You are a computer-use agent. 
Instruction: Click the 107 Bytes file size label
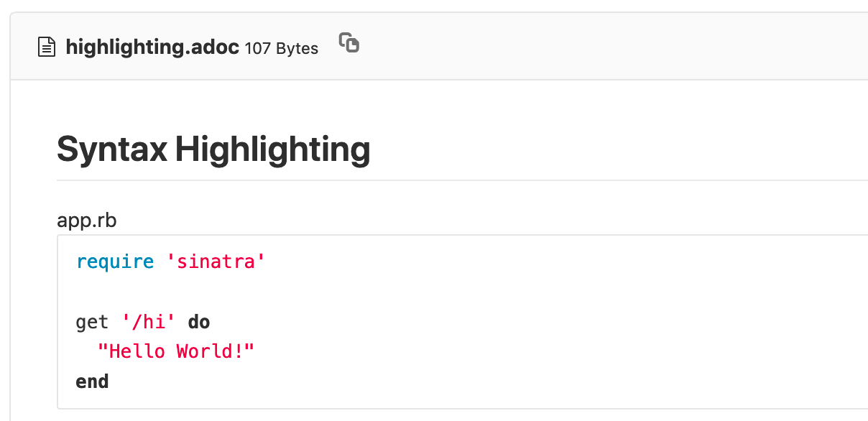281,49
